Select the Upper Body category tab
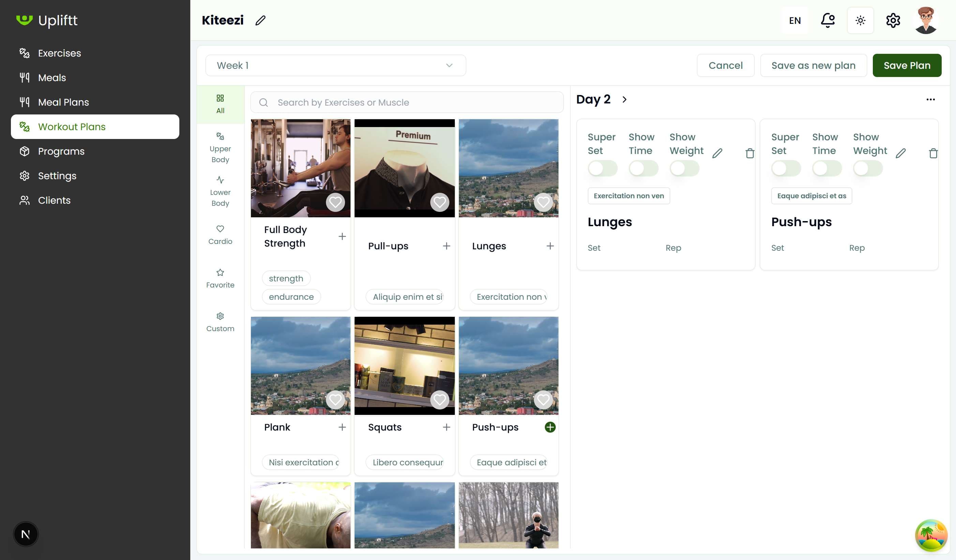 (x=220, y=148)
